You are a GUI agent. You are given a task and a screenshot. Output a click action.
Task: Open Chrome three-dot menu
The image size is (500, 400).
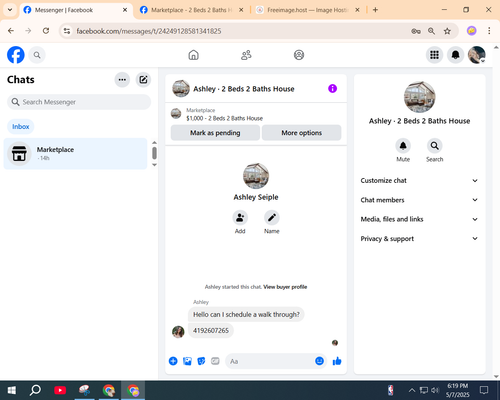[489, 31]
